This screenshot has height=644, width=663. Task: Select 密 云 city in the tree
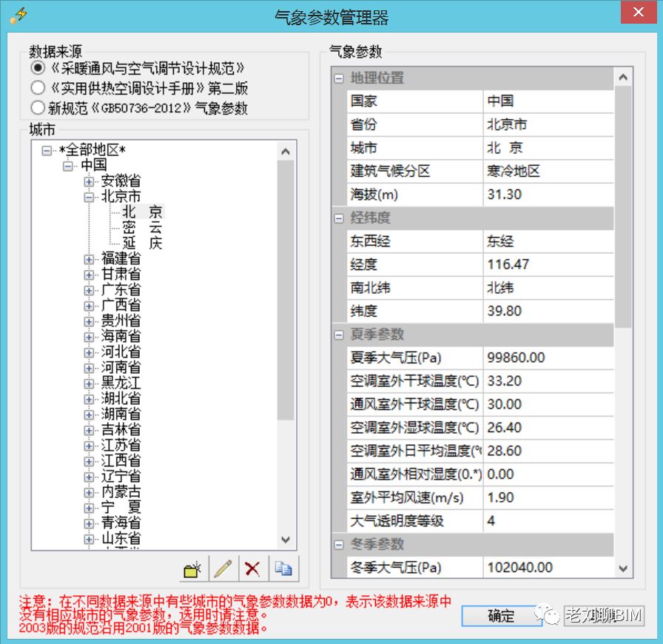click(x=143, y=227)
